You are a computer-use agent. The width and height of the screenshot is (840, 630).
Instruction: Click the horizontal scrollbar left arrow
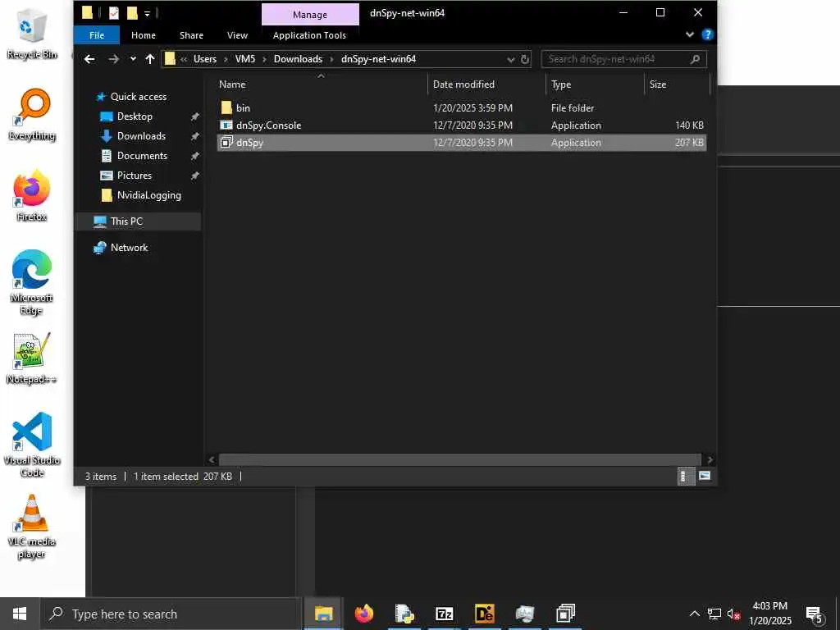tap(212, 459)
